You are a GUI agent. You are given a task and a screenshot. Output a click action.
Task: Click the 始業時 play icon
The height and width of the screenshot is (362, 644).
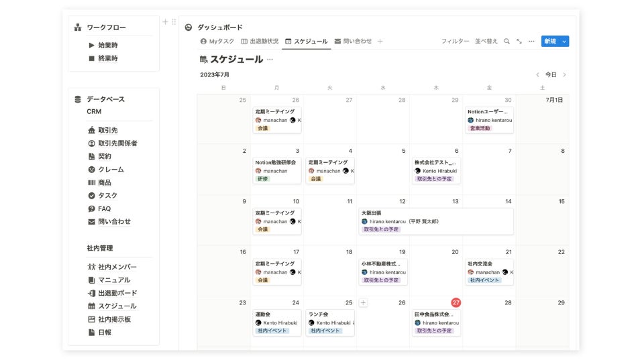click(x=92, y=46)
